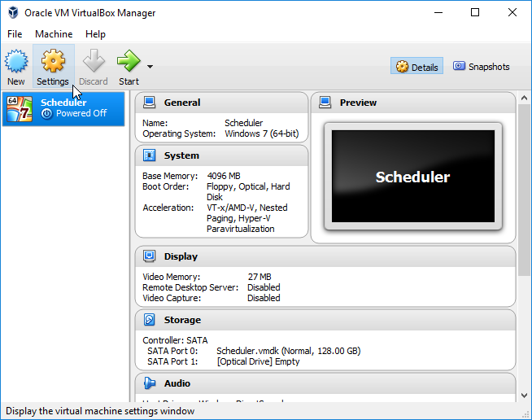
Task: Click the Video Memory 27 MB value
Action: tap(259, 277)
